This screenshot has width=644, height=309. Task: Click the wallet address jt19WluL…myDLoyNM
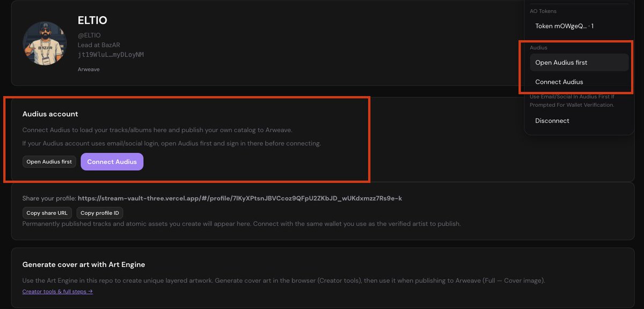[x=111, y=55]
